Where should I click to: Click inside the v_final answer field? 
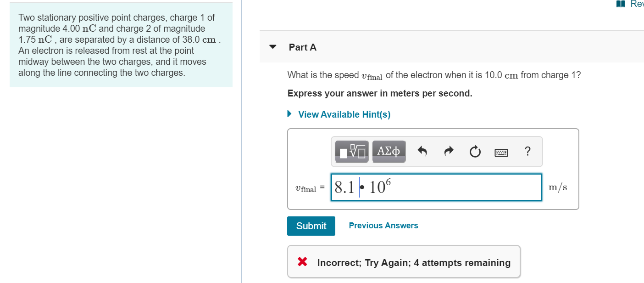click(x=436, y=187)
